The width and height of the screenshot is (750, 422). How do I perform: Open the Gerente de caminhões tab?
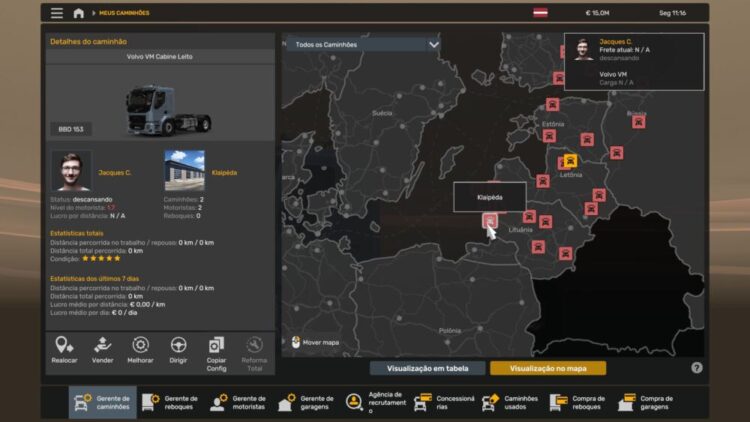(102, 402)
